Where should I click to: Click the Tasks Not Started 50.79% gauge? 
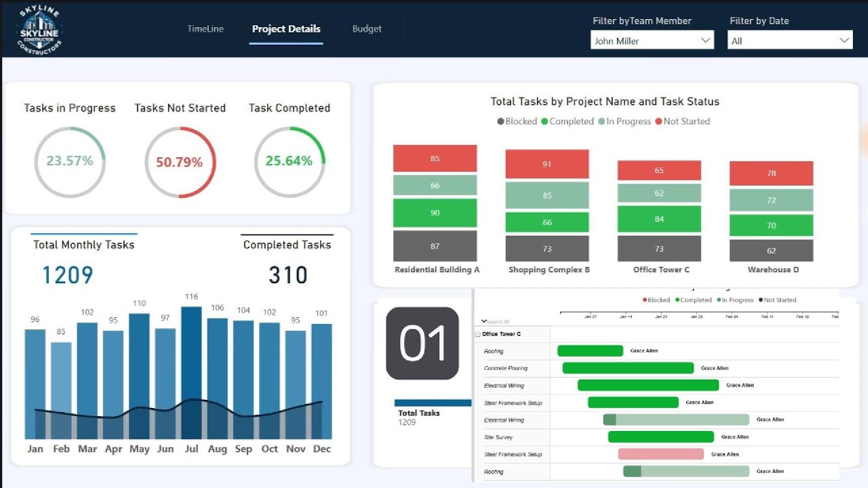pos(180,162)
